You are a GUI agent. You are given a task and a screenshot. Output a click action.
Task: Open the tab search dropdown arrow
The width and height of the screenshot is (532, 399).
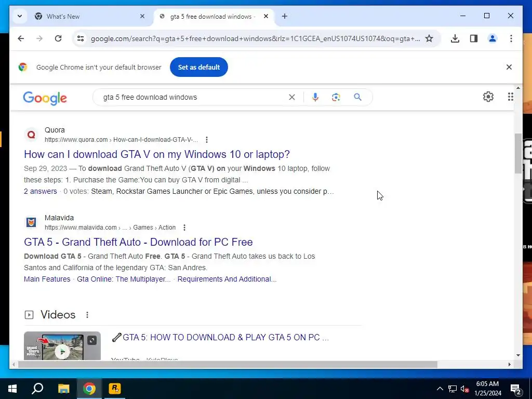pos(20,16)
